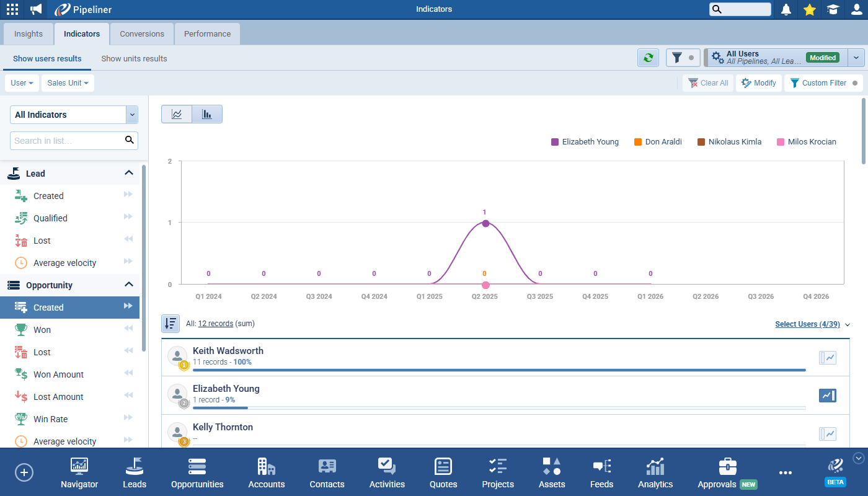Collapse the Lead indicator section
Screen dimensions: 868x496
pyautogui.click(x=129, y=173)
